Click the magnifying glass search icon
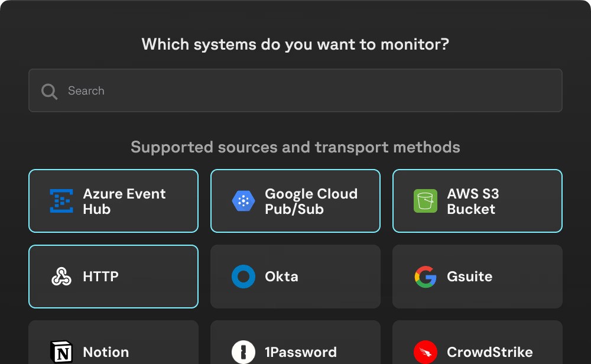This screenshot has width=591, height=364. [x=50, y=91]
